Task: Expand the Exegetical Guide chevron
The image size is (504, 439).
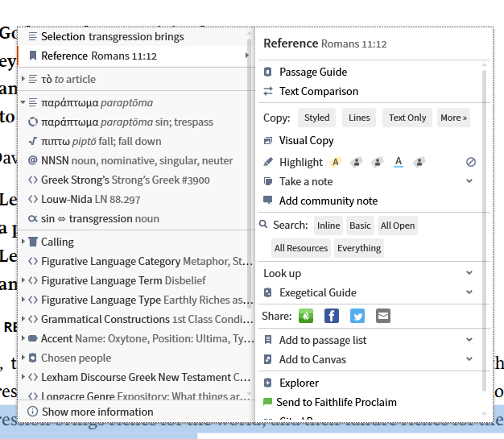Action: [469, 292]
